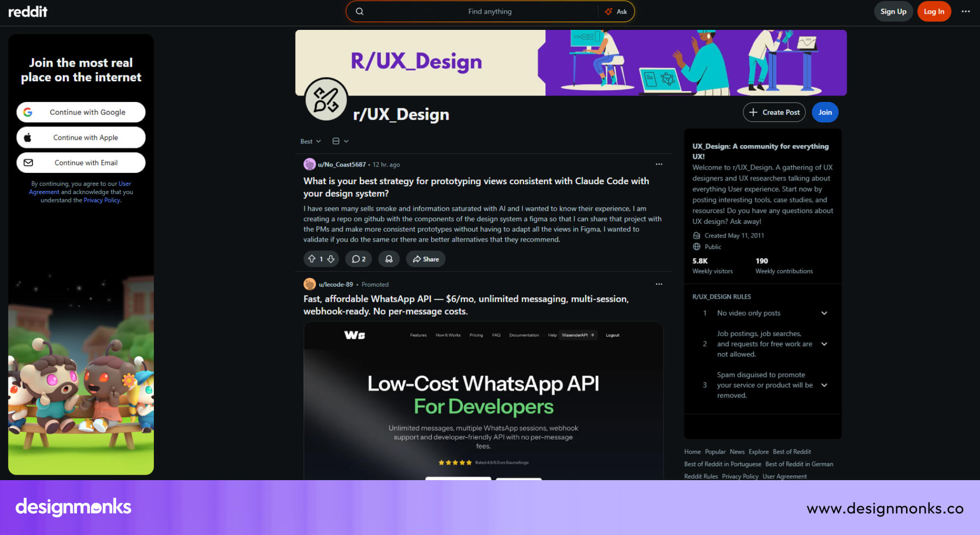Expand the job postings rule
The image size is (980, 535).
[824, 344]
